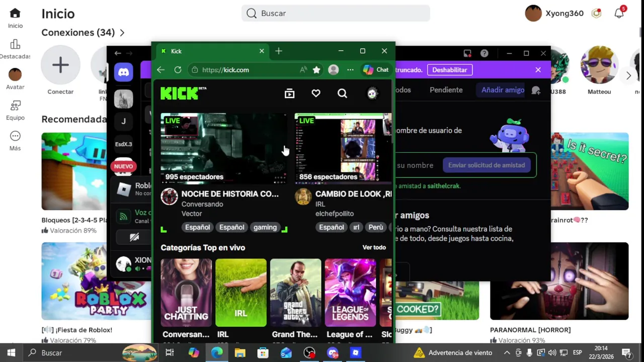The height and width of the screenshot is (362, 644).
Task: Click Discord username input field
Action: click(x=415, y=165)
